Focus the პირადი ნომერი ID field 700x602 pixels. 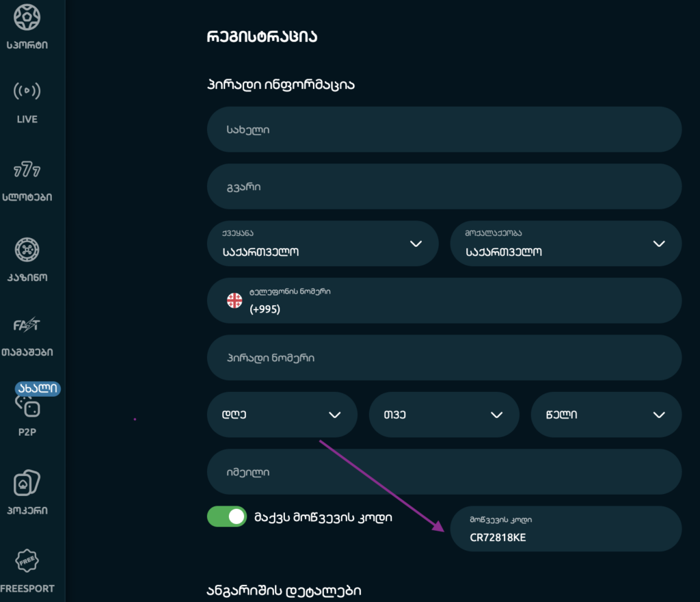(444, 358)
